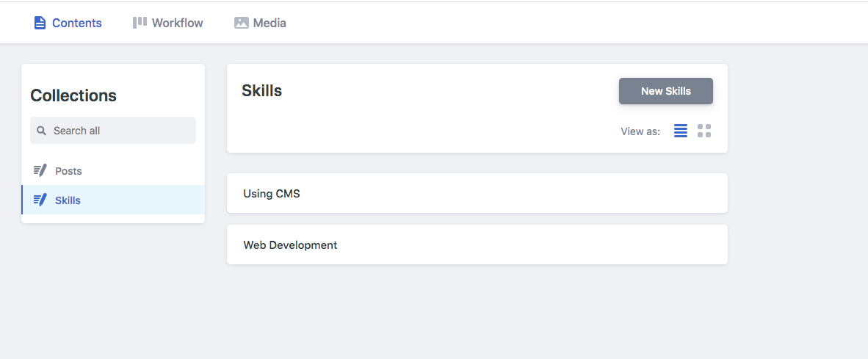This screenshot has height=359, width=868.
Task: Click the Workflow board icon
Action: point(140,22)
